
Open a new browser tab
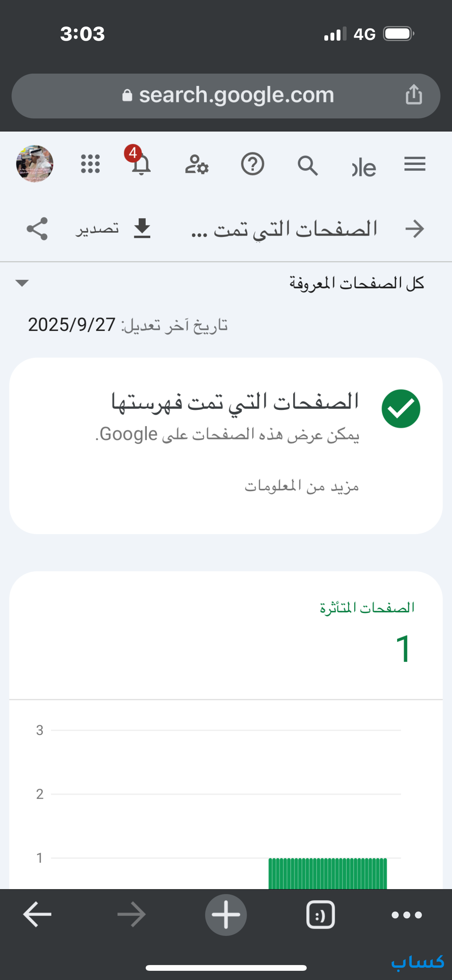coord(226,915)
